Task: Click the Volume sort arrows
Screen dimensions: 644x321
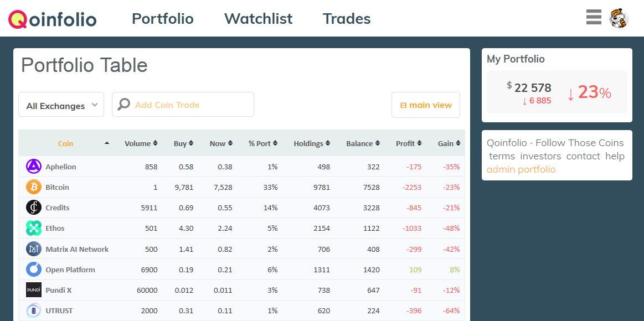Action: coord(156,143)
